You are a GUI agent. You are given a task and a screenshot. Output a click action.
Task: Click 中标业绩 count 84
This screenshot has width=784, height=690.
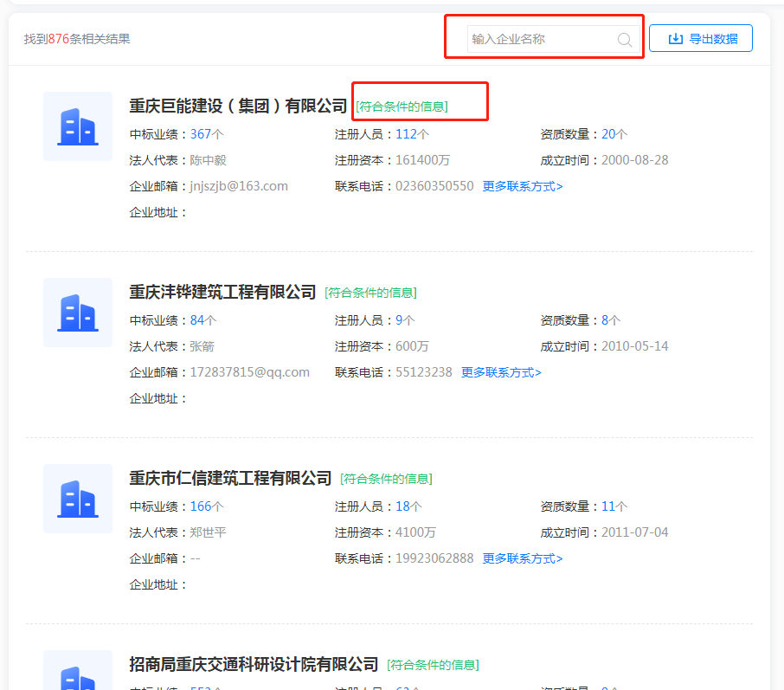[197, 320]
